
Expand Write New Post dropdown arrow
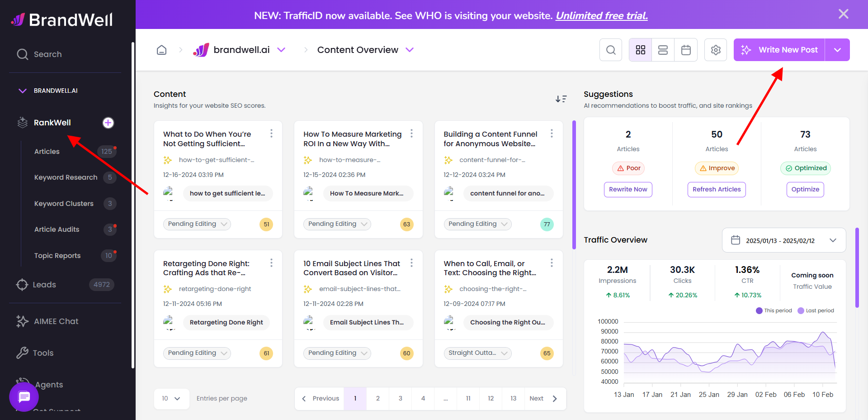pyautogui.click(x=838, y=50)
